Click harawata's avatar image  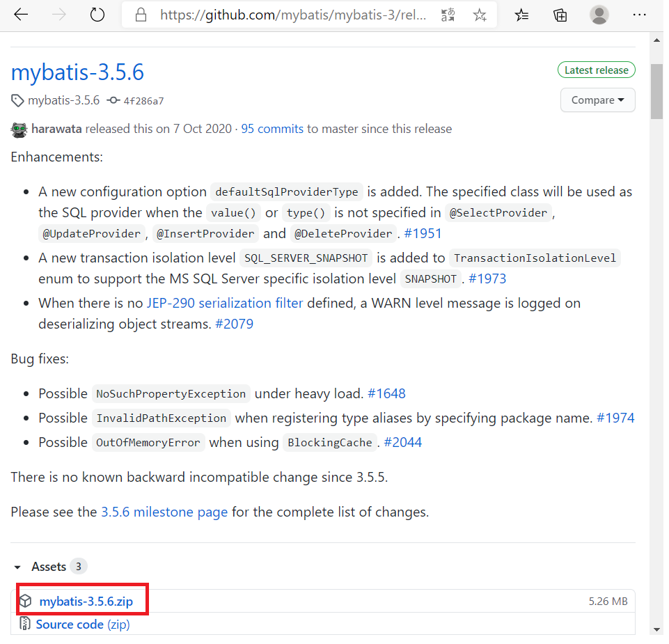[19, 129]
